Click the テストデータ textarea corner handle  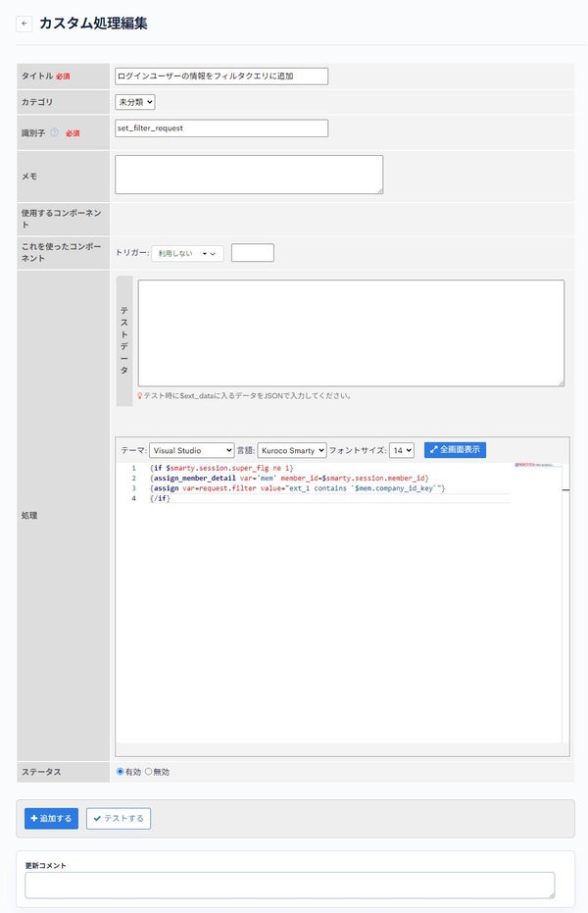[x=562, y=383]
